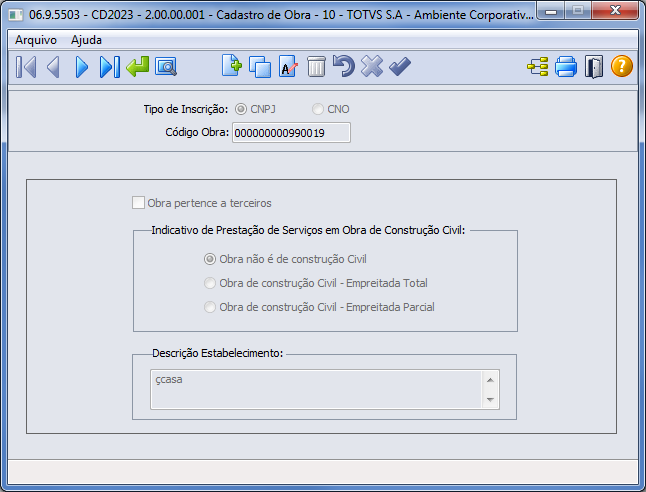Click description scrollbar down arrow
This screenshot has height=492, width=646.
click(490, 399)
